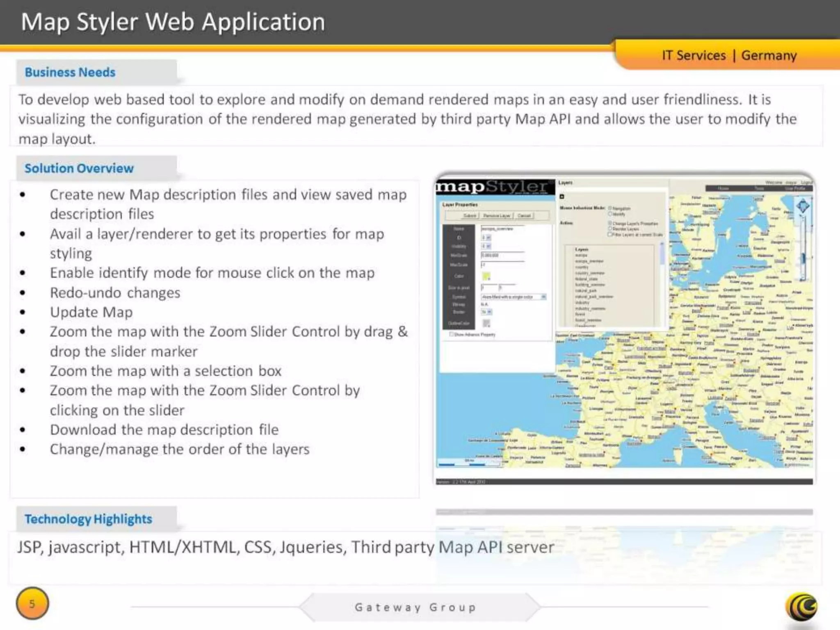Open the Symbol dropdown in Layer Properties
The height and width of the screenshot is (630, 840).
click(514, 297)
